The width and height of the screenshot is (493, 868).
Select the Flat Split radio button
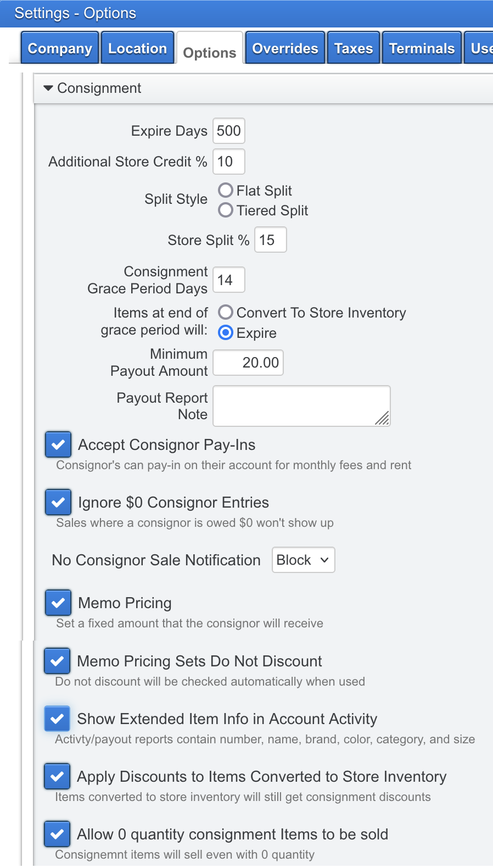coord(225,190)
